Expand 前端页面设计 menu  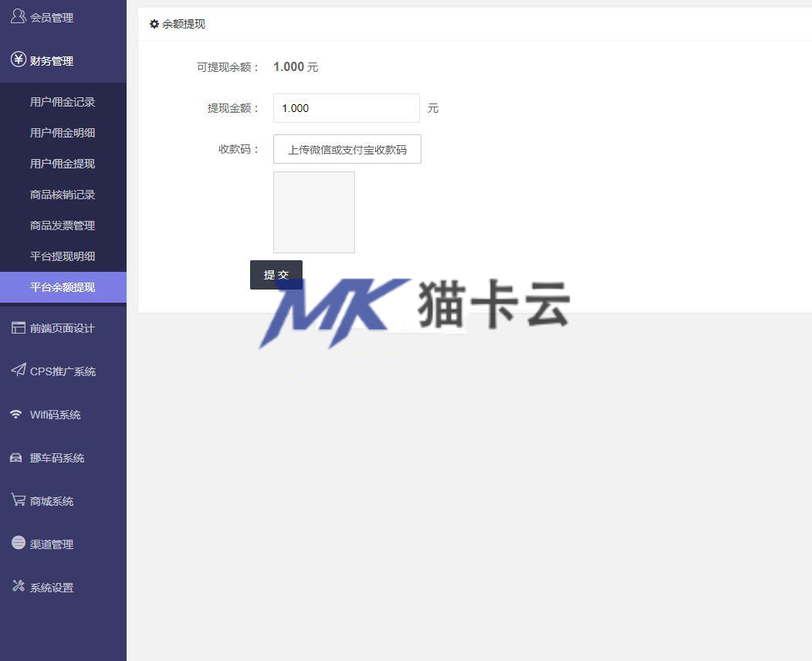point(63,328)
